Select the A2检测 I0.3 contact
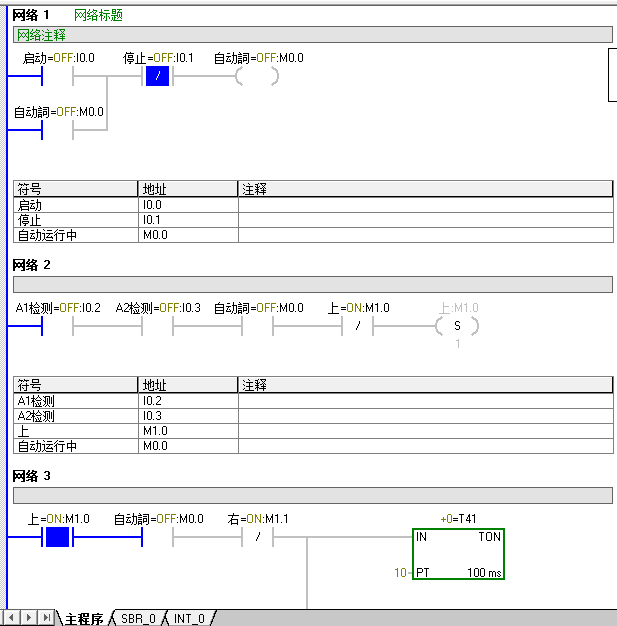This screenshot has height=626, width=617. (157, 326)
